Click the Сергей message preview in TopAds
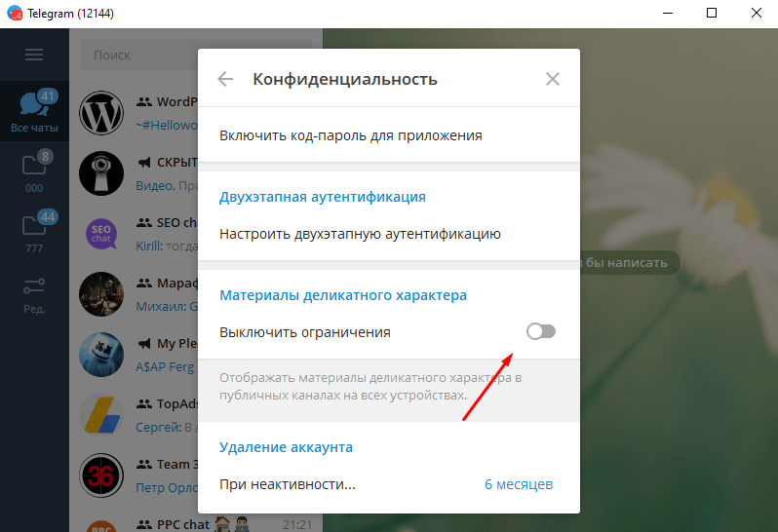The image size is (778, 532). 167,428
